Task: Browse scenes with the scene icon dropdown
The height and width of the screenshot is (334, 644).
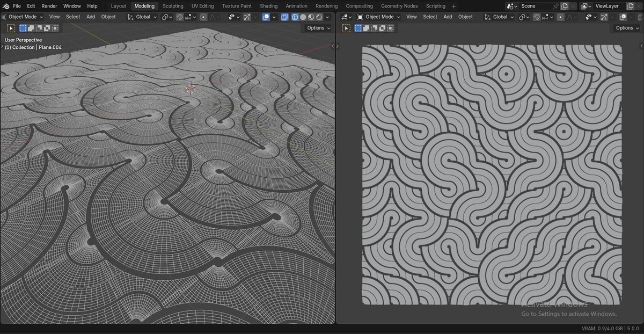Action: click(x=513, y=6)
